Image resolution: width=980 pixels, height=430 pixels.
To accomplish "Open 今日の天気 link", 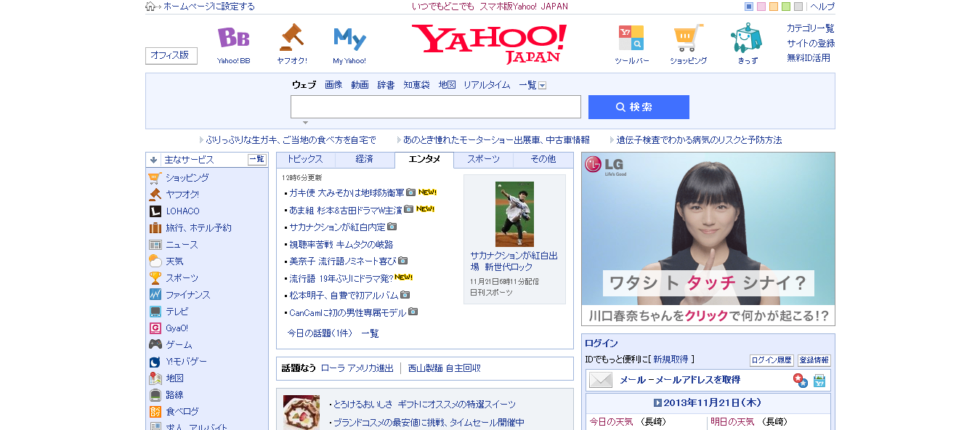I will click(x=611, y=421).
